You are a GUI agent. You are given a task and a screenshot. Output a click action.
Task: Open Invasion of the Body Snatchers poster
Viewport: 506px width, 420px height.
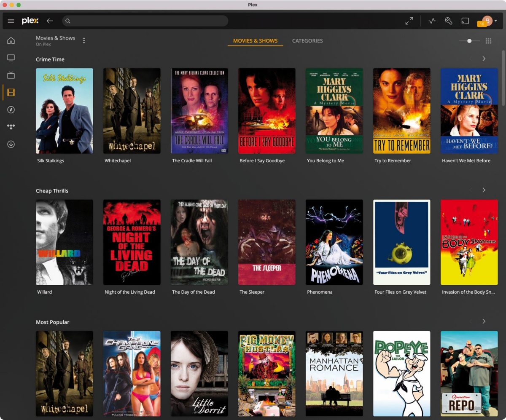pos(469,242)
